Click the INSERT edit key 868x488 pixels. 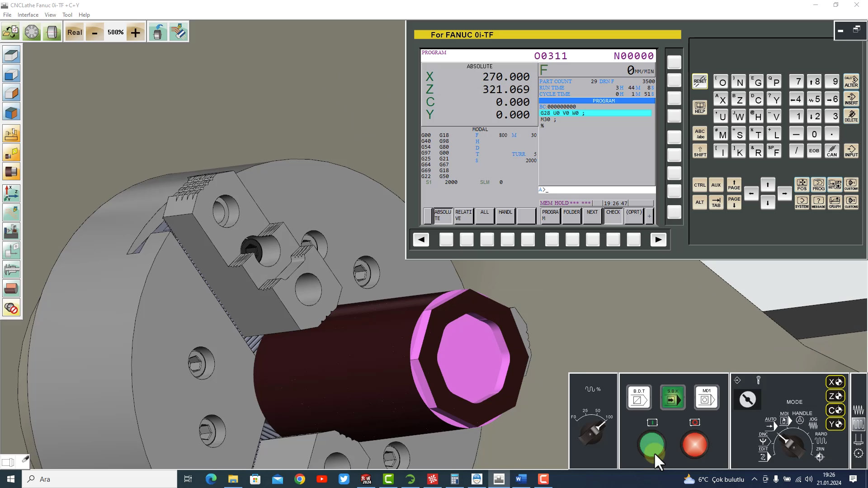(851, 99)
